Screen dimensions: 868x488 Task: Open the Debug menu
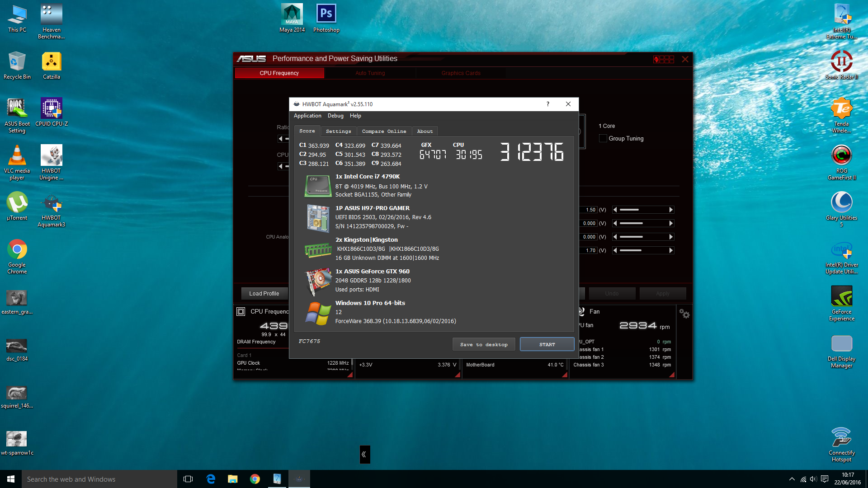(x=335, y=116)
